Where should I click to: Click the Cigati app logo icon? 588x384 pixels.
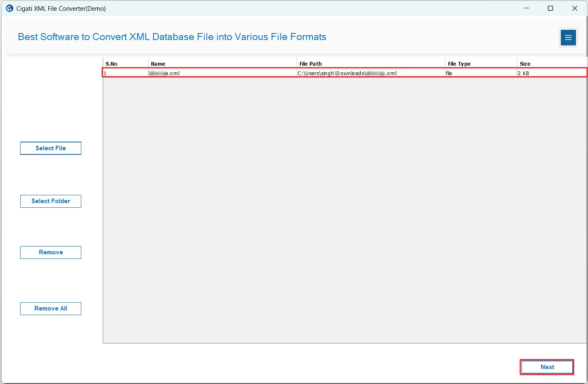pos(9,8)
